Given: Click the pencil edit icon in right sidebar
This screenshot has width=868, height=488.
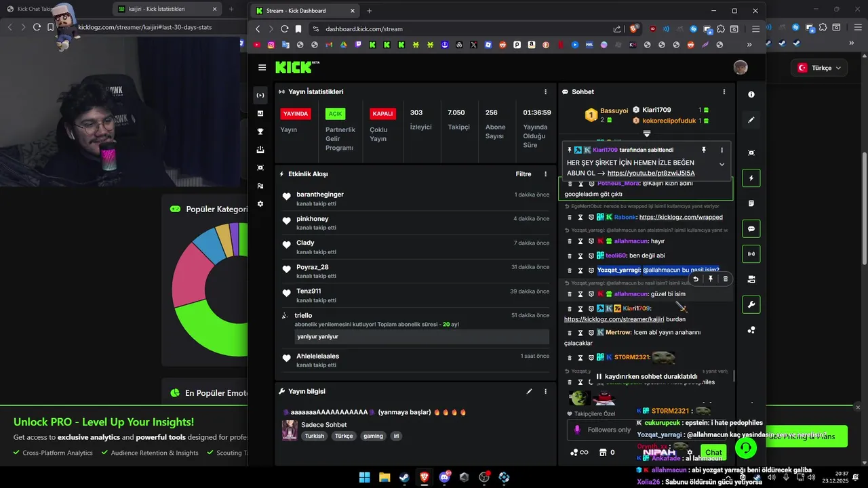Looking at the screenshot, I should [x=751, y=120].
